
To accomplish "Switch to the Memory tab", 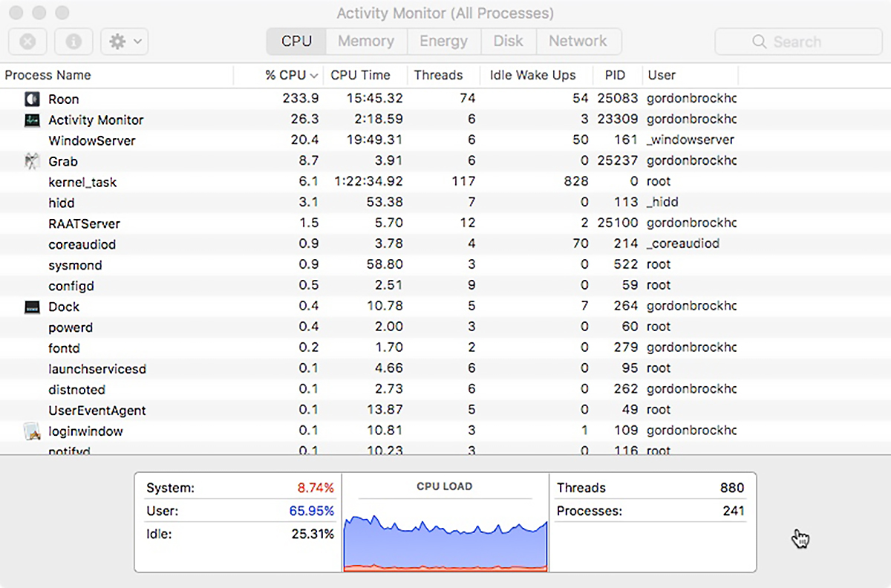I will tap(366, 42).
